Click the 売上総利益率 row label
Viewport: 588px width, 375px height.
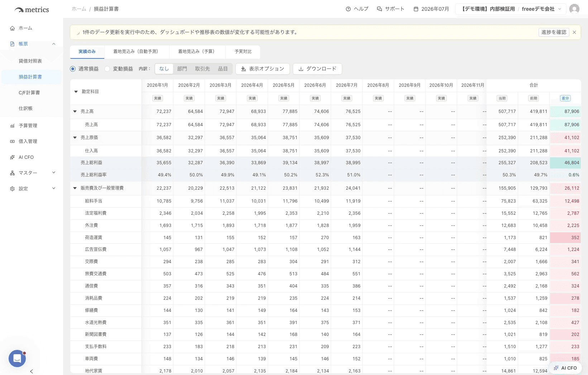coord(94,175)
